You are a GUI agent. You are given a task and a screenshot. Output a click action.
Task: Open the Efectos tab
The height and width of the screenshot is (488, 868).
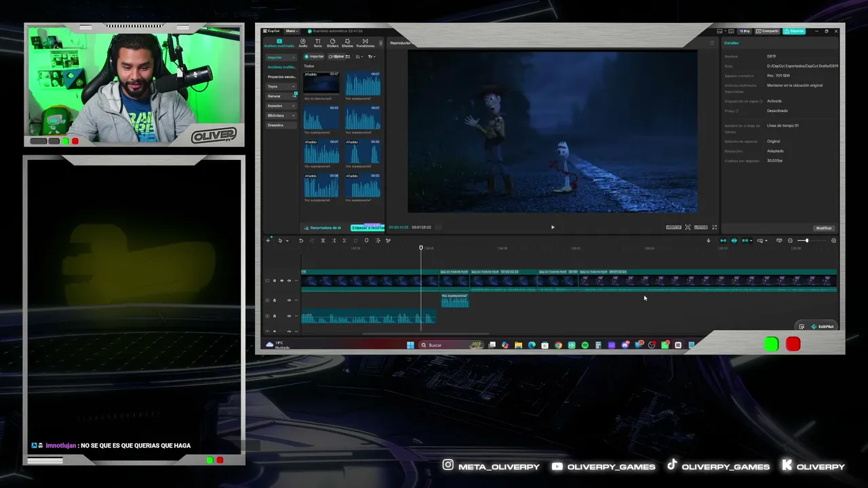tap(347, 43)
